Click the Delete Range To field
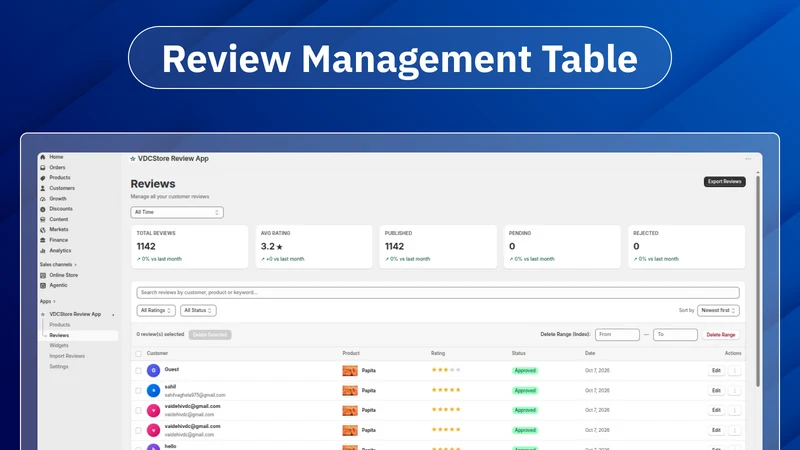Image resolution: width=800 pixels, height=450 pixels. (675, 335)
